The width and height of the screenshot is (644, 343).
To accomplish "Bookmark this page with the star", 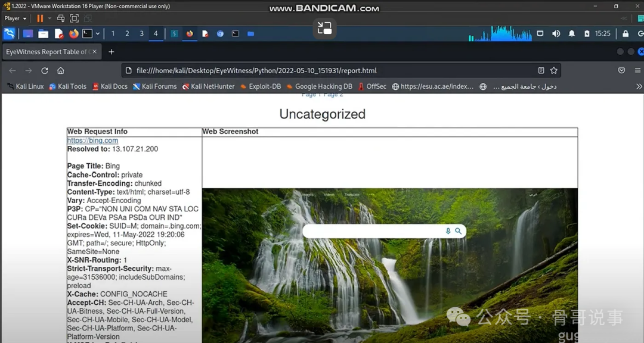I will [553, 71].
